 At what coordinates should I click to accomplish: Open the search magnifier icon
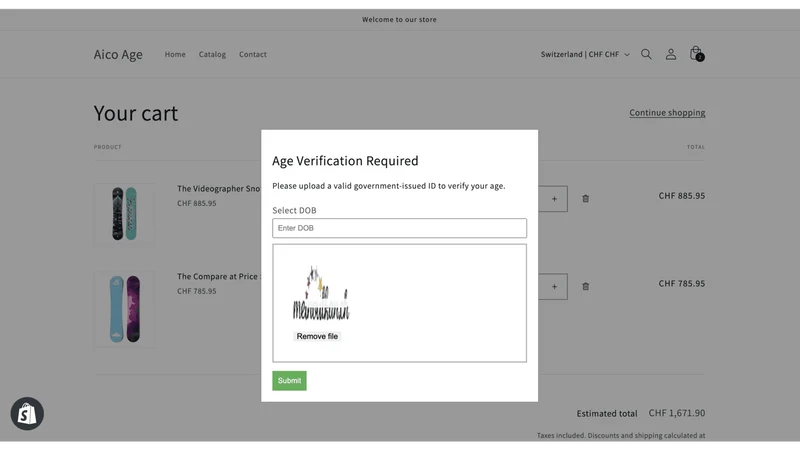coord(646,54)
